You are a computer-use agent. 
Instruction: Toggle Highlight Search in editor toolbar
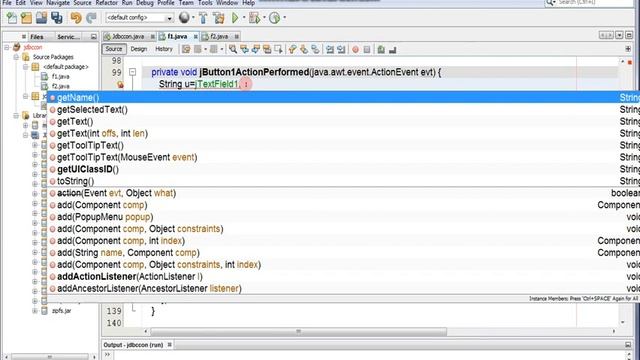(x=267, y=49)
